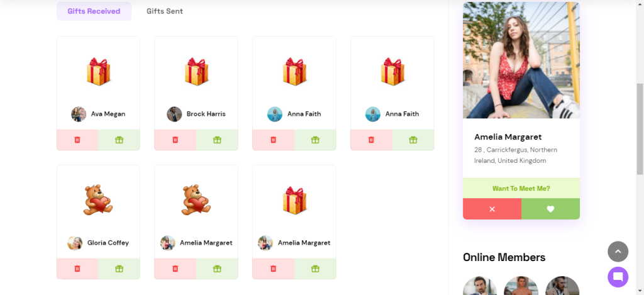Delete the gift from Brock Harris
This screenshot has height=295, width=644.
point(175,140)
